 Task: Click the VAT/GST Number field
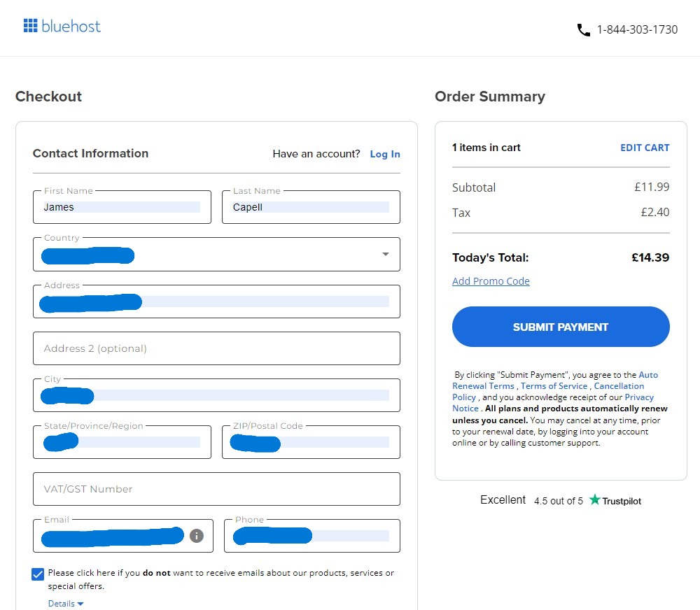click(x=216, y=489)
